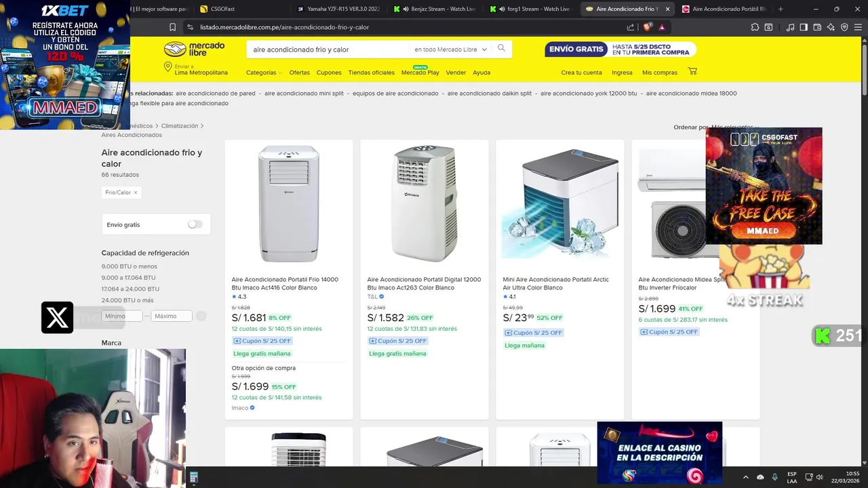Open the Ofertas menu item
This screenshot has width=868, height=488.
point(299,73)
